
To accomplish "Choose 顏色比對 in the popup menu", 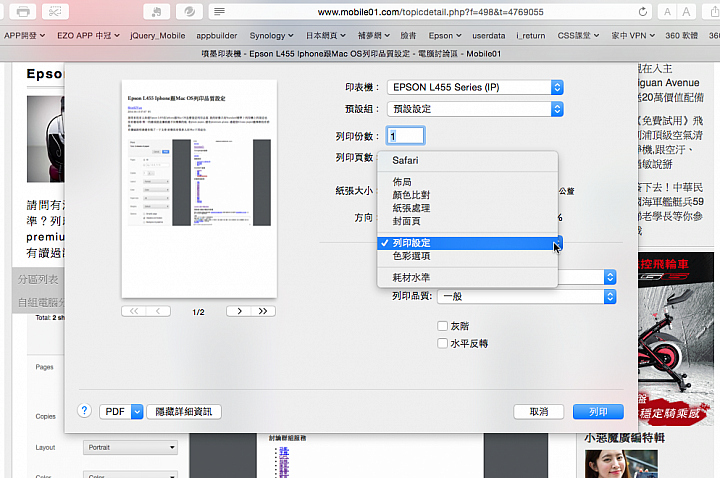I will click(x=467, y=195).
